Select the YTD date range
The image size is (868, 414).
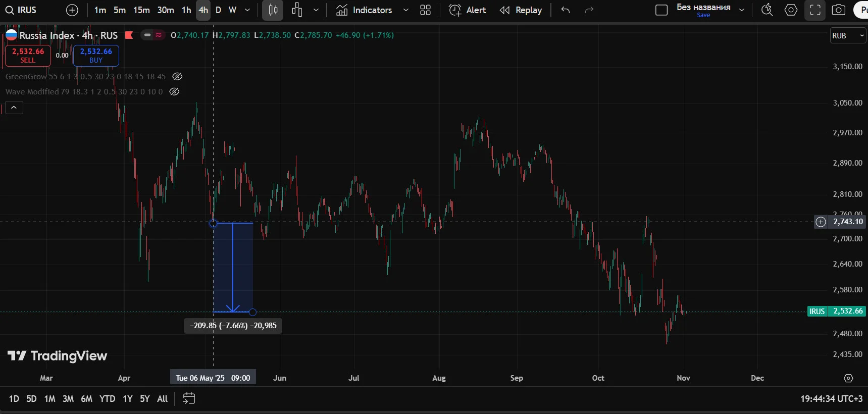[x=107, y=399]
